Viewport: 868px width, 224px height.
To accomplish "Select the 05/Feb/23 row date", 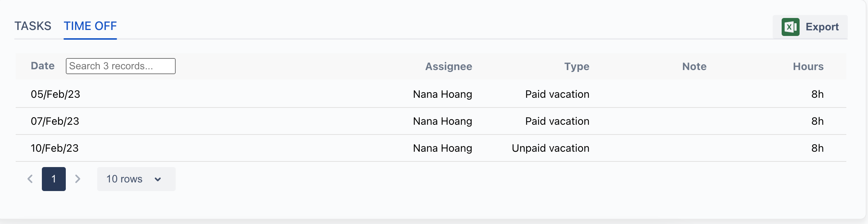I will coord(55,94).
